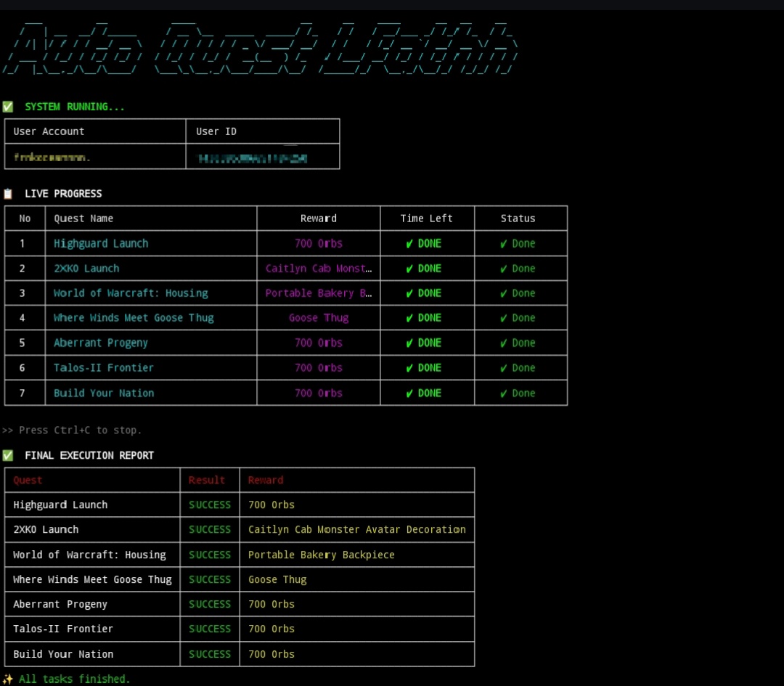Click the green checkmark beside FINAL EXECUTION REPORT
Image resolution: width=784 pixels, height=686 pixels.
(x=7, y=455)
